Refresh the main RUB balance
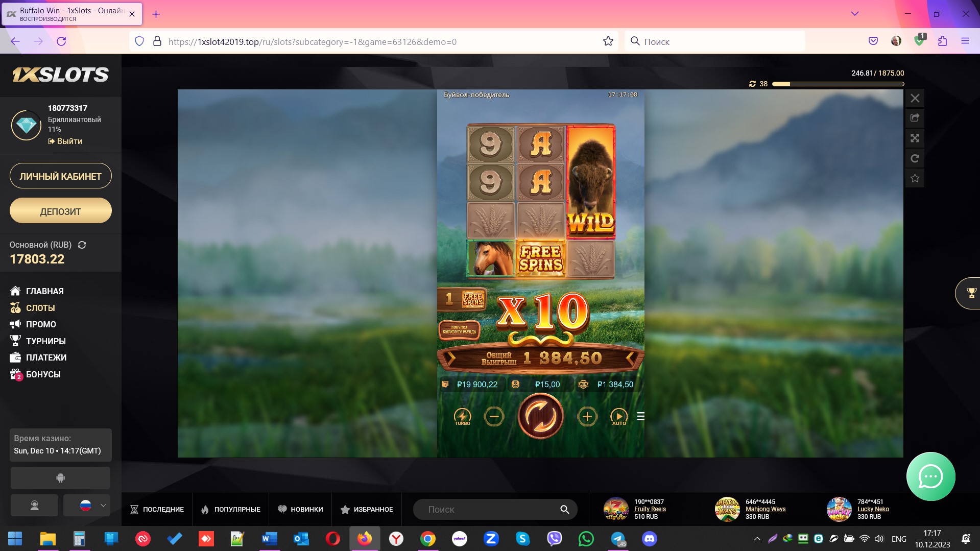This screenshot has height=551, width=980. coord(82,245)
